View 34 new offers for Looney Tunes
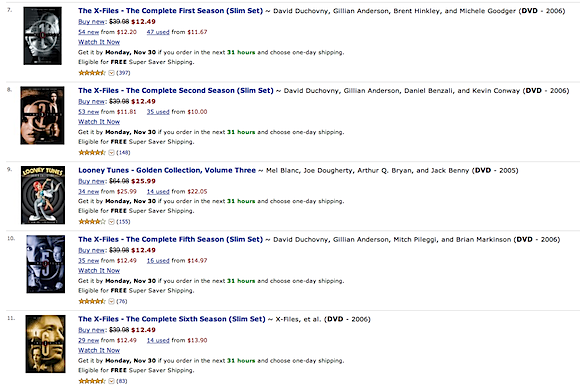This screenshot has height=388, width=580. tap(88, 192)
